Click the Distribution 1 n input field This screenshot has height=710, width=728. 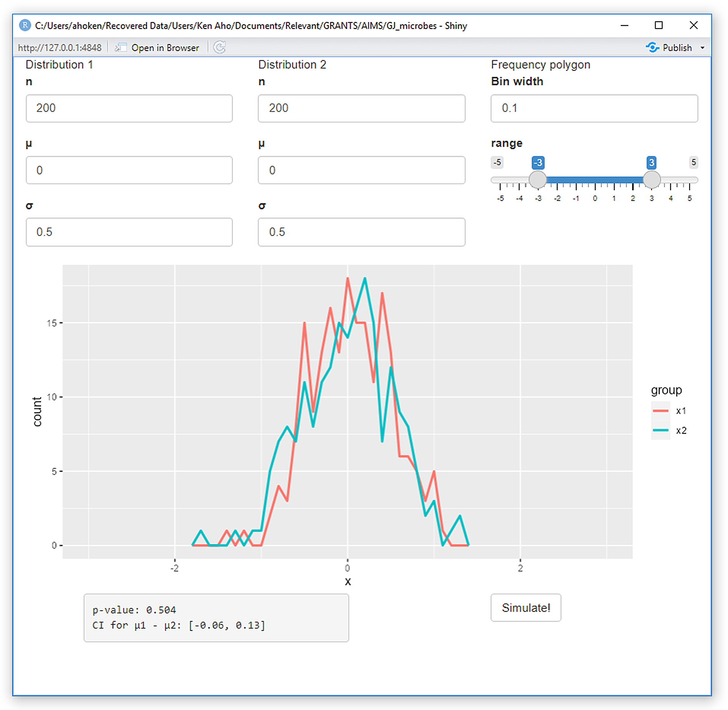[x=129, y=108]
